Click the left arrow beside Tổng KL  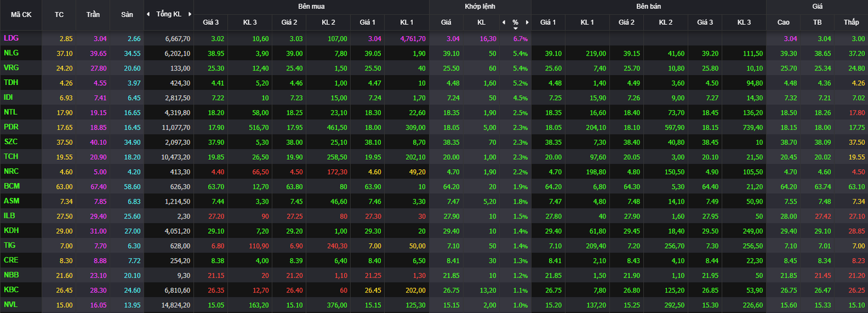148,14
